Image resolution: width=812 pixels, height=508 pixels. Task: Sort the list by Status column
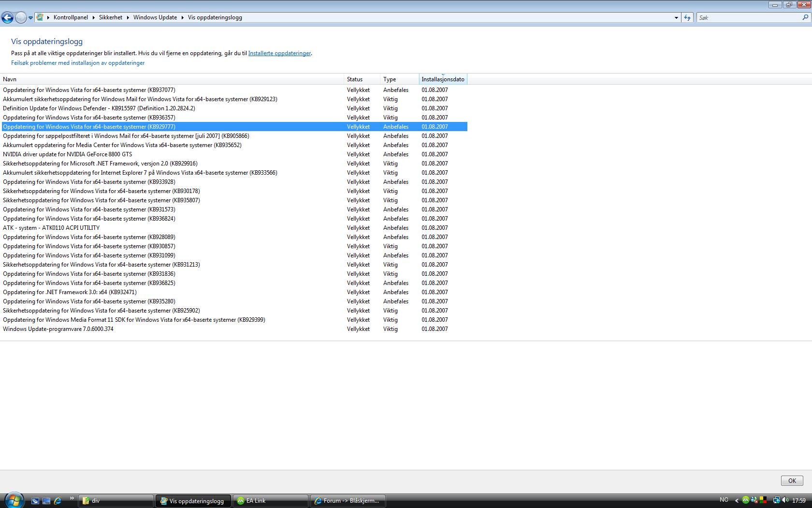click(362, 79)
